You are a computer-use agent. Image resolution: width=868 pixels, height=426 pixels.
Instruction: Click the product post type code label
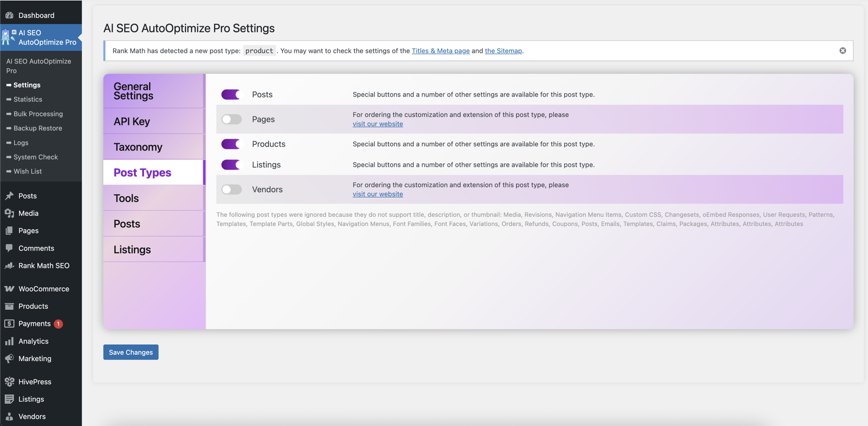[x=259, y=51]
